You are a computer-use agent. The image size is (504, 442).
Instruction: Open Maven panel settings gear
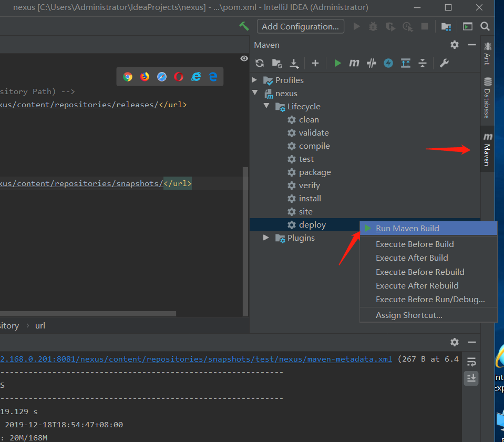(x=455, y=45)
